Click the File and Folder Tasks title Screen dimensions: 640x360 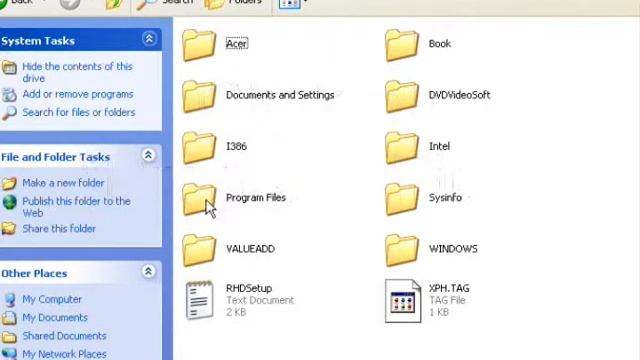pos(56,157)
